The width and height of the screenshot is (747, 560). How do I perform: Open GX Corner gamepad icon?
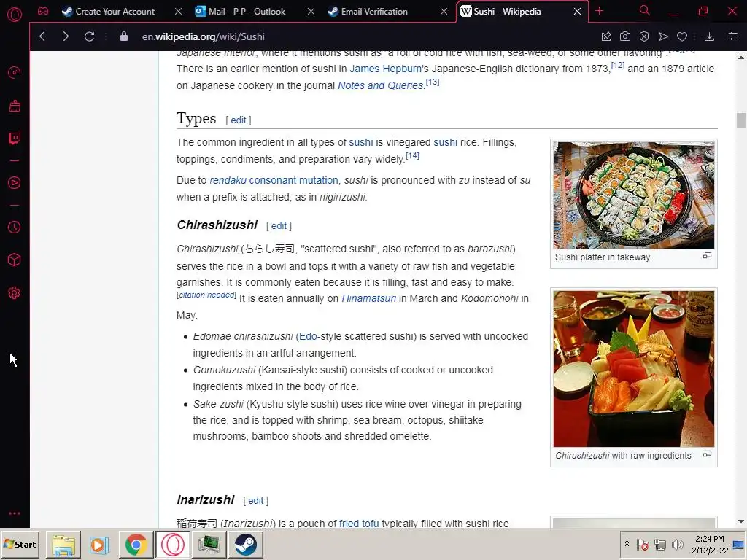[x=43, y=11]
